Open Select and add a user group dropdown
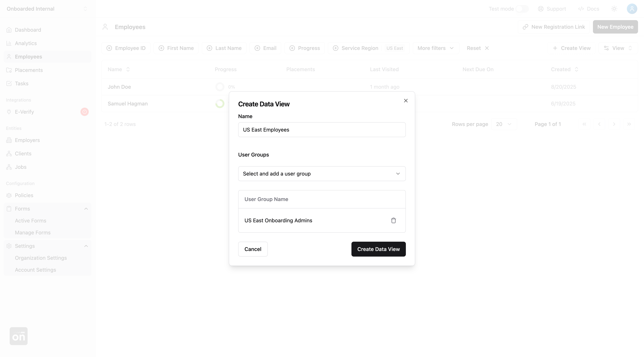This screenshot has width=644, height=357. (321, 173)
